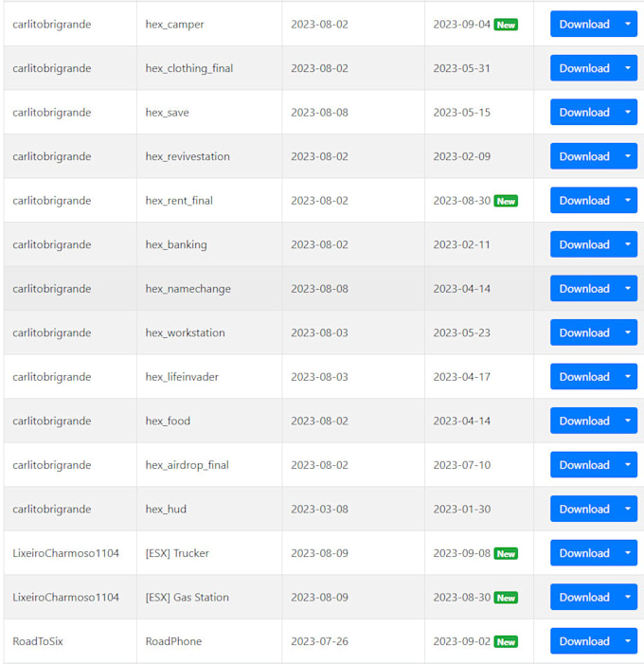
Task: Click the New badge on [ESX] Gas Station
Action: 506,598
